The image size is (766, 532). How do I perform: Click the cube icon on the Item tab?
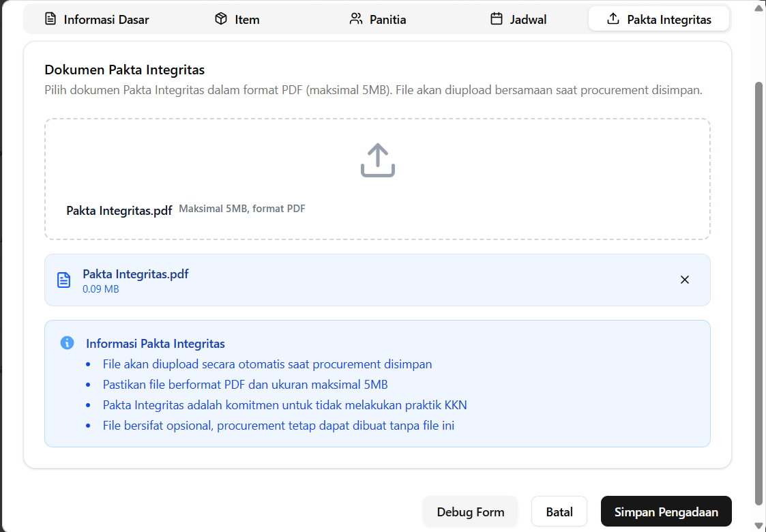point(220,19)
